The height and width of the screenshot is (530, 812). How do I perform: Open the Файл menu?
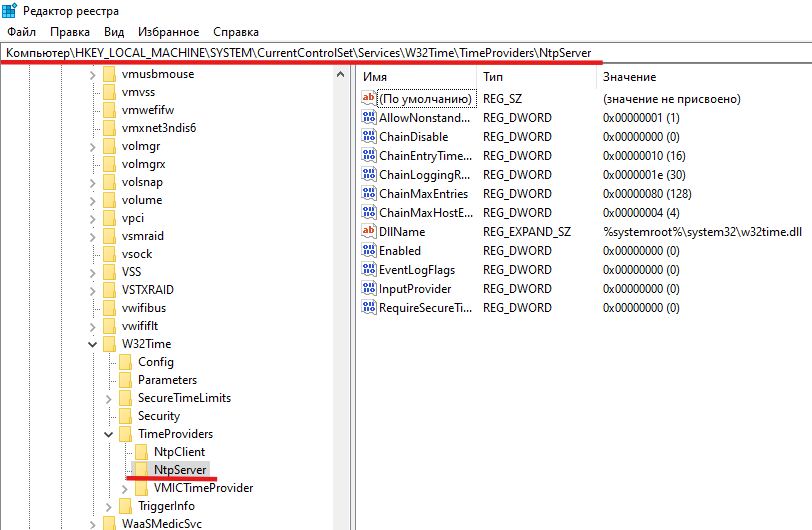[21, 32]
